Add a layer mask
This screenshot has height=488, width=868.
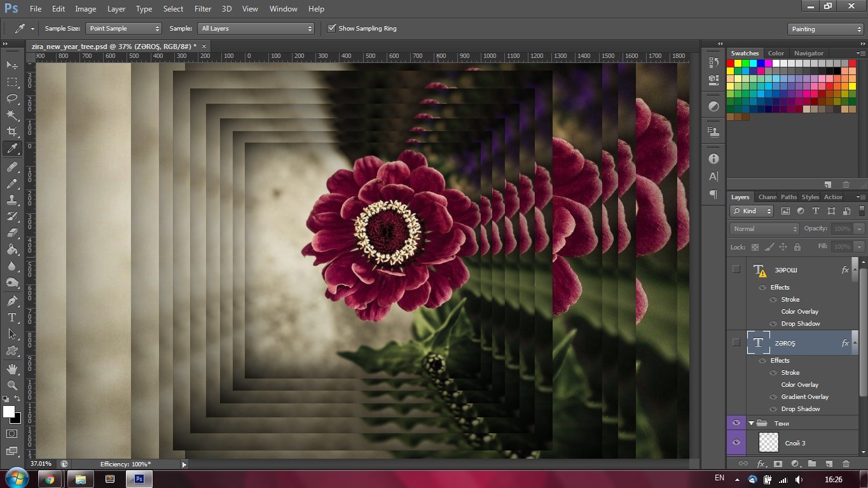click(x=778, y=464)
